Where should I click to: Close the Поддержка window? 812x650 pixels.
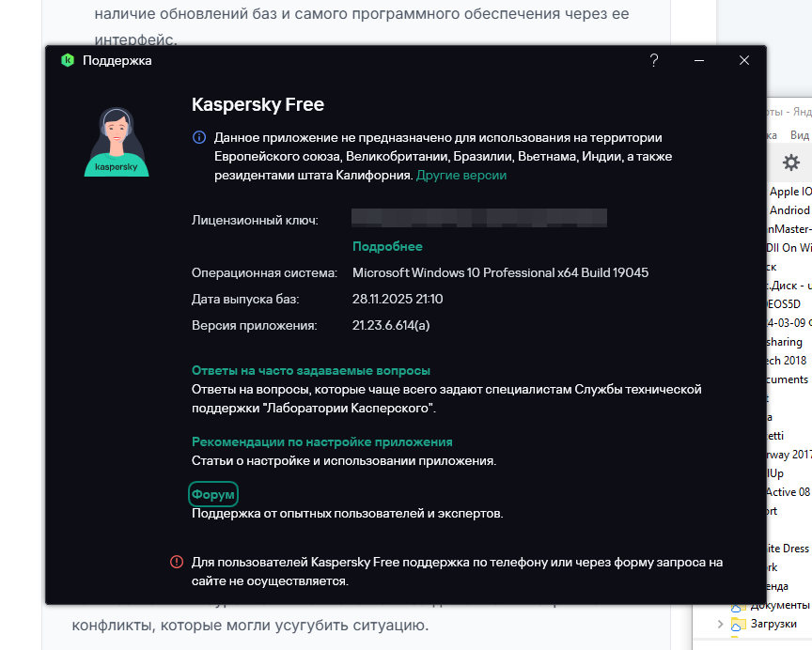pos(744,60)
